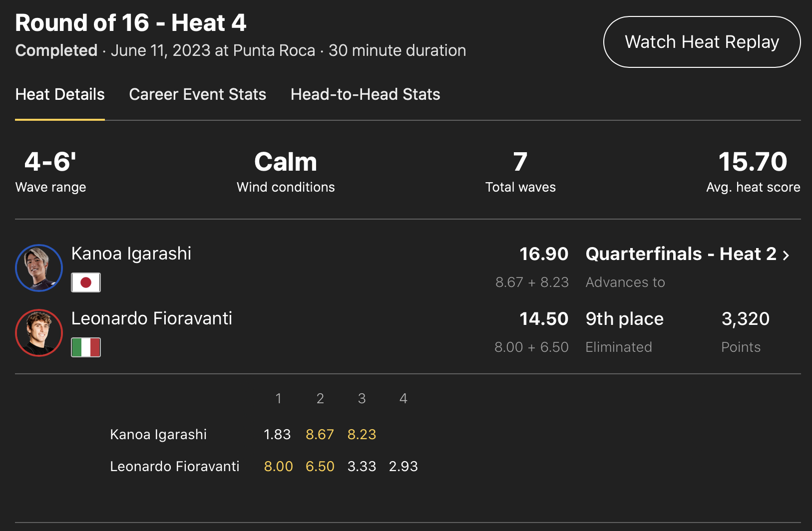Select the Heat Details tab
Screen dimensions: 812x531
(x=60, y=94)
